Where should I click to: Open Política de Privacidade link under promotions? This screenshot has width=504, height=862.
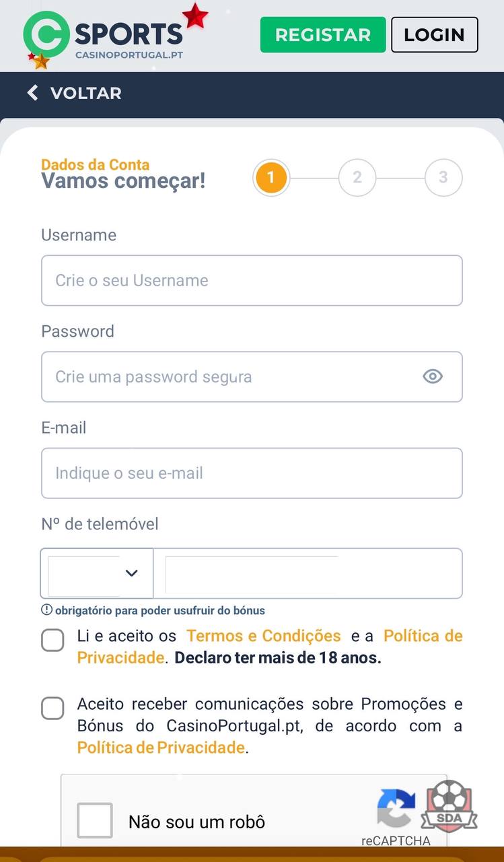(161, 748)
